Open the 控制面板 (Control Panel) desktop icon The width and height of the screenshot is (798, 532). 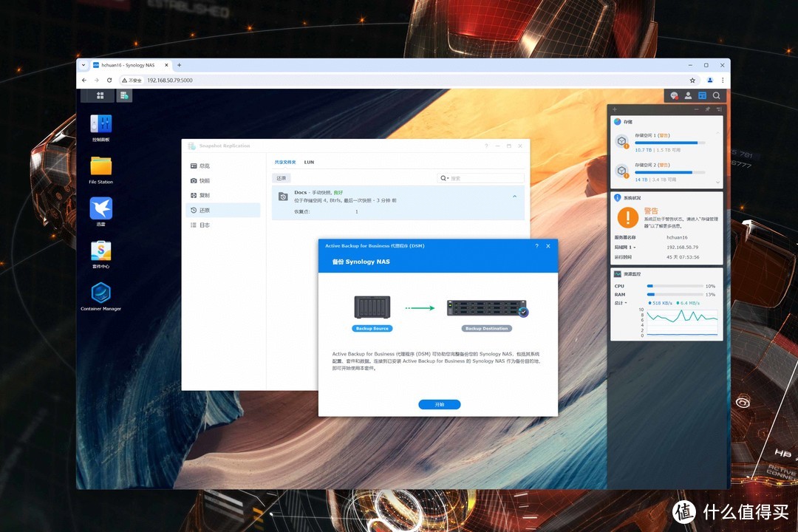100,124
